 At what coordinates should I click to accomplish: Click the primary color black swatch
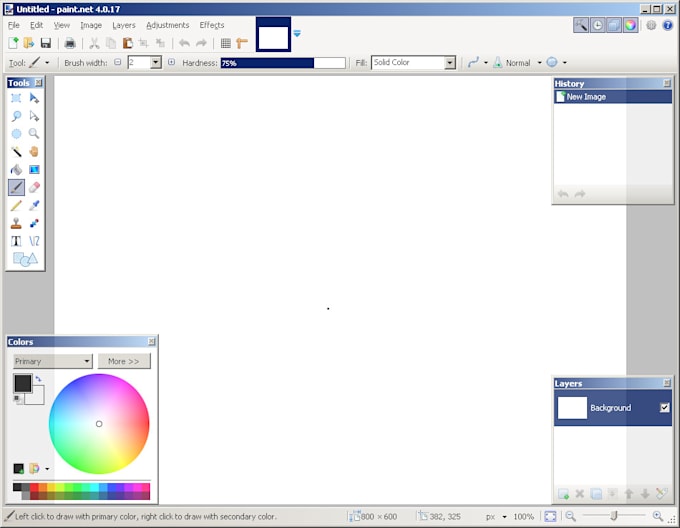[23, 383]
